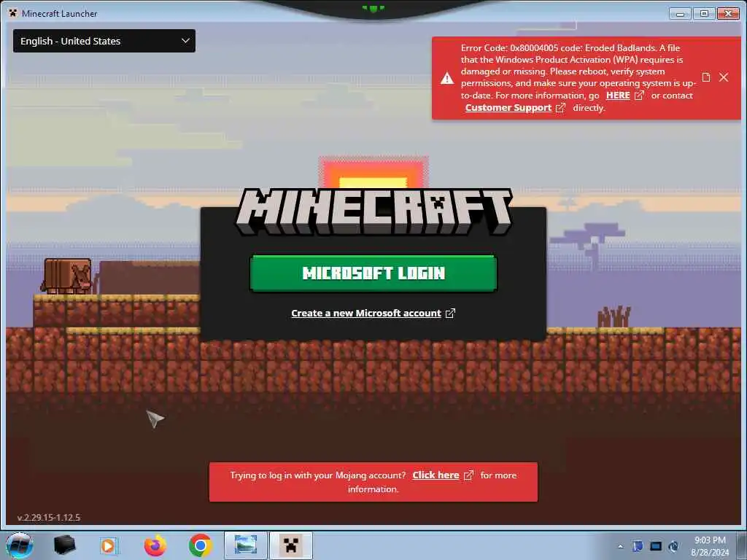Viewport: 747px width, 560px height.
Task: Click the system tray flag icon
Action: [x=638, y=546]
